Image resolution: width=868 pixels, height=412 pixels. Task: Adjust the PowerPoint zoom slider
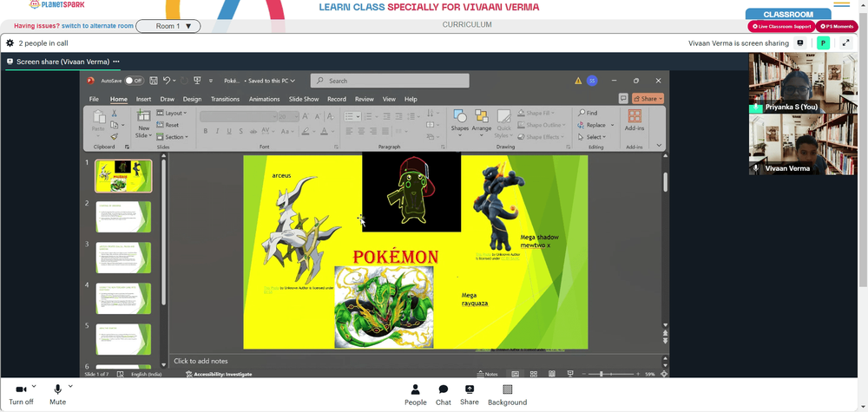pos(602,375)
